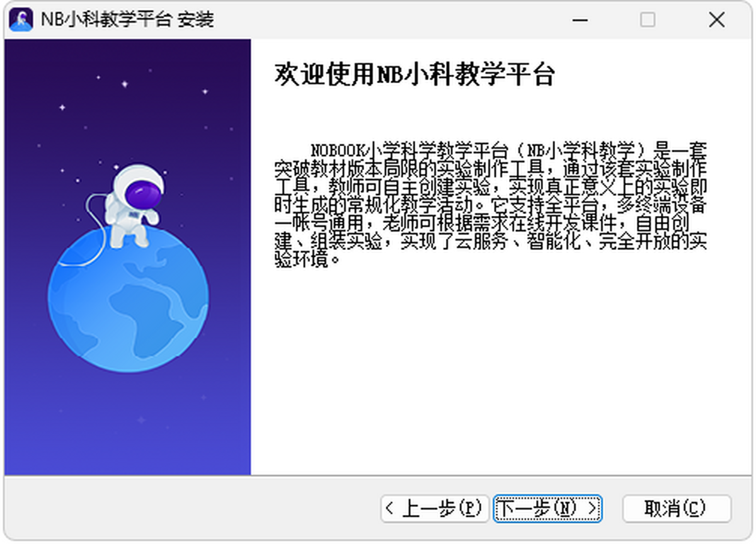Minimize the installer window
This screenshot has width=756, height=544.
pos(580,20)
